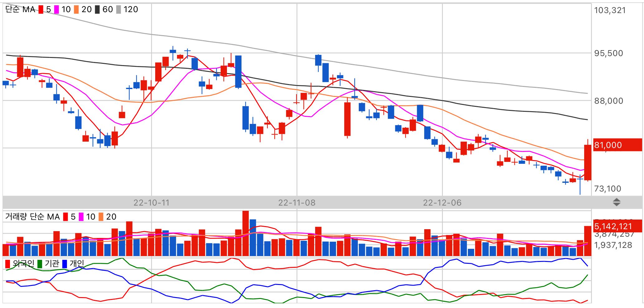Click the current price tag 81,000
The width and height of the screenshot is (644, 308).
click(x=617, y=145)
